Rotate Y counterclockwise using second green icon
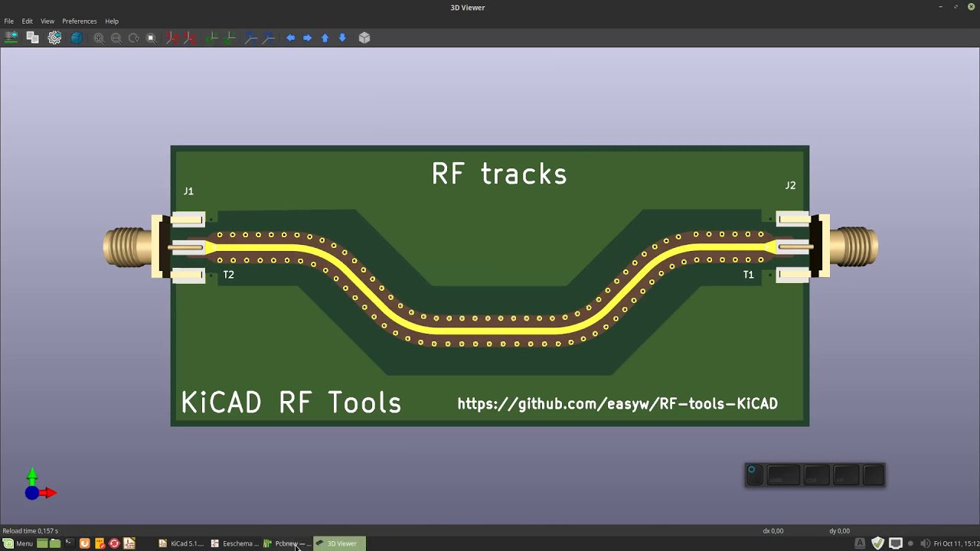The width and height of the screenshot is (980, 551). [x=230, y=37]
